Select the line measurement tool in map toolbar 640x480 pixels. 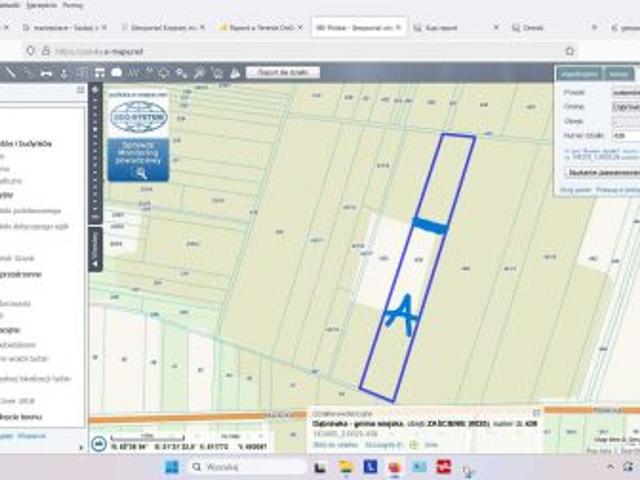(10, 73)
